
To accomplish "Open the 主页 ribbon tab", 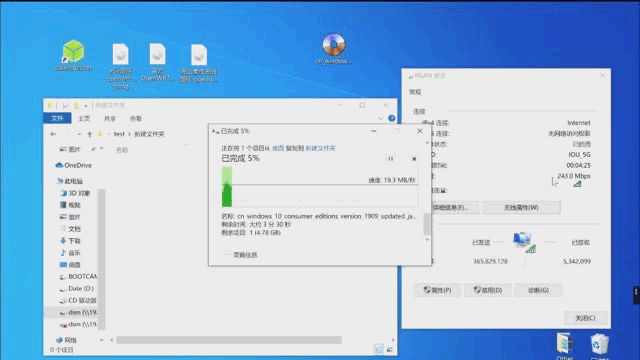I will [x=84, y=118].
